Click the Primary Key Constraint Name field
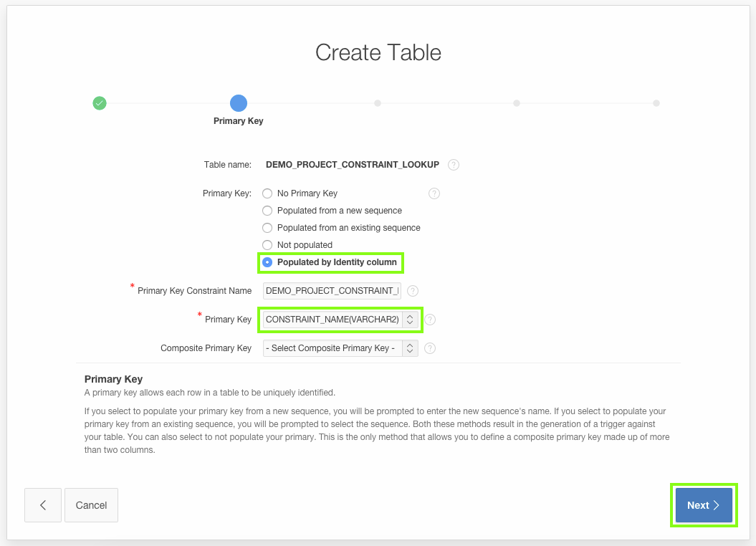756x546 pixels. point(332,291)
